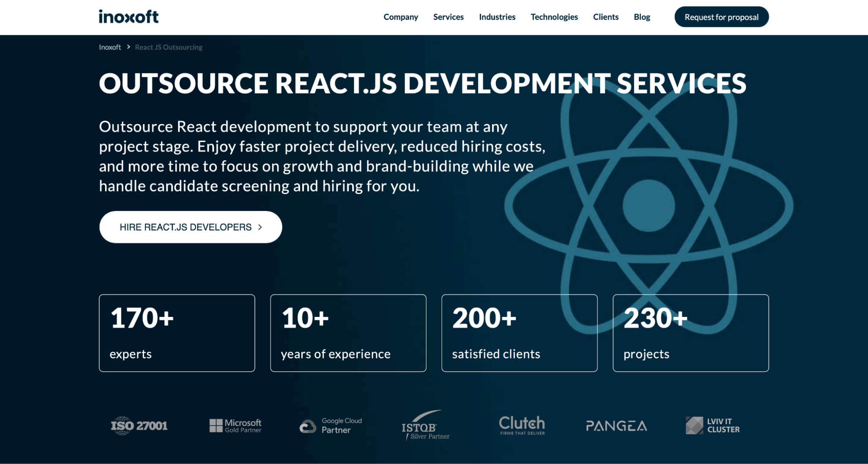Navigate to the Blog section
The image size is (868, 464).
tap(642, 17)
